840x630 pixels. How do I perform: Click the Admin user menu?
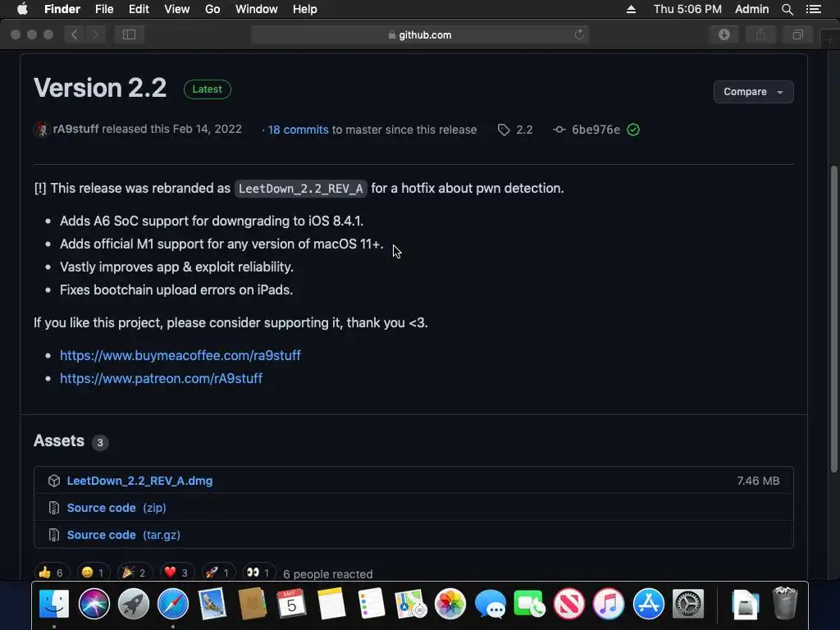click(x=751, y=9)
